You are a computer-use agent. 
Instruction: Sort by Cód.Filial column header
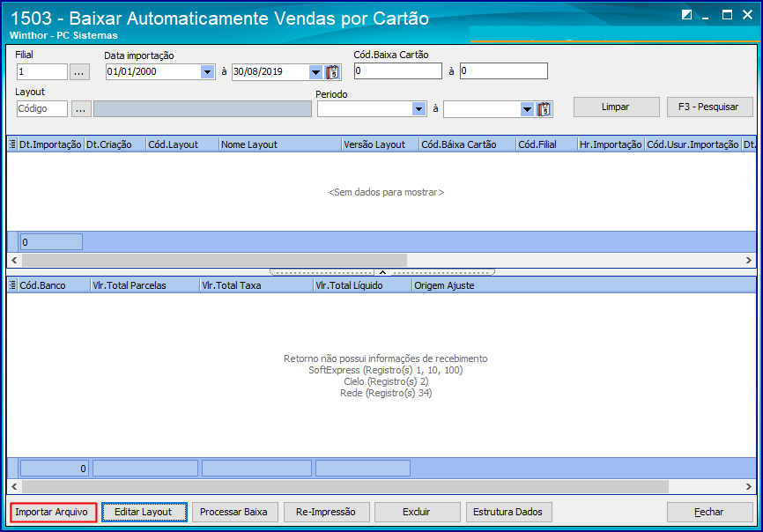[x=546, y=144]
